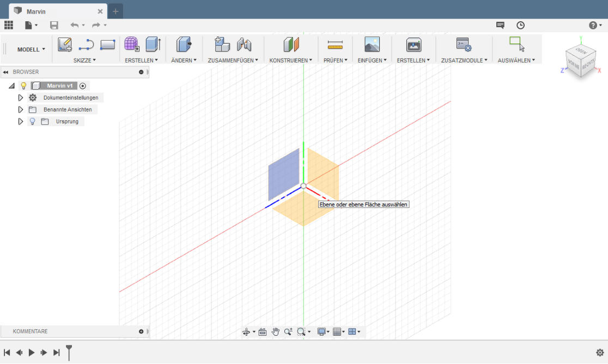The image size is (608, 364).
Task: Toggle visibility bulb of Marvin v1
Action: 23,85
